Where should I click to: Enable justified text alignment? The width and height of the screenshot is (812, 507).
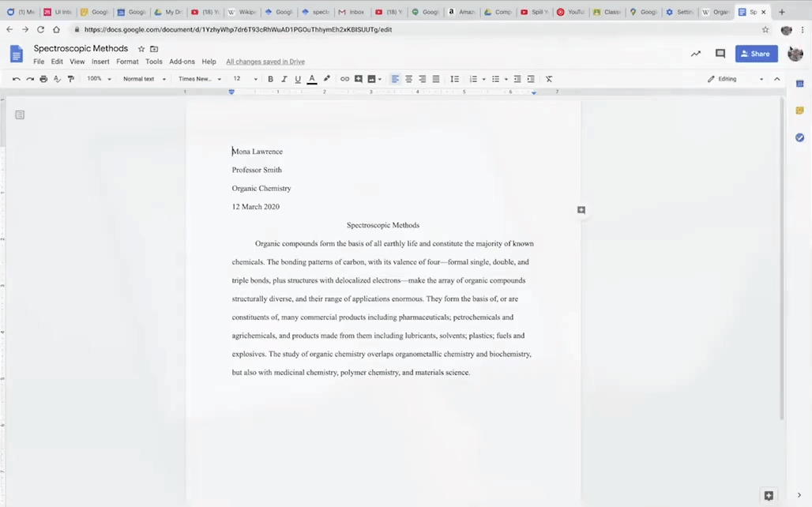click(436, 79)
